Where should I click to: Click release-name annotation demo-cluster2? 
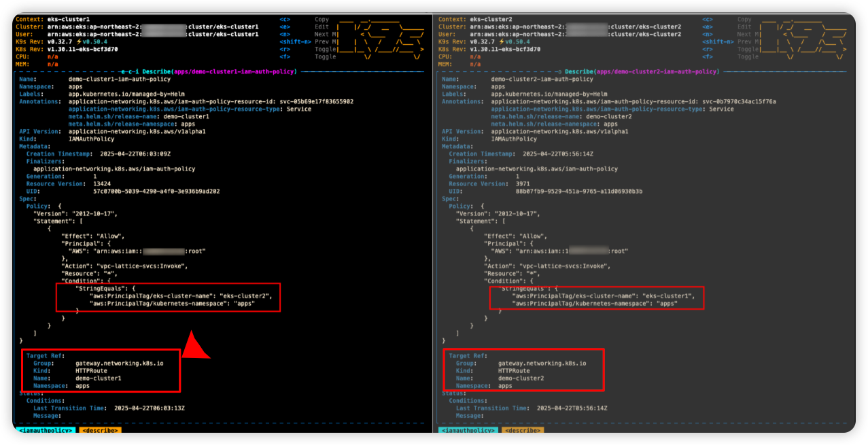tap(608, 117)
